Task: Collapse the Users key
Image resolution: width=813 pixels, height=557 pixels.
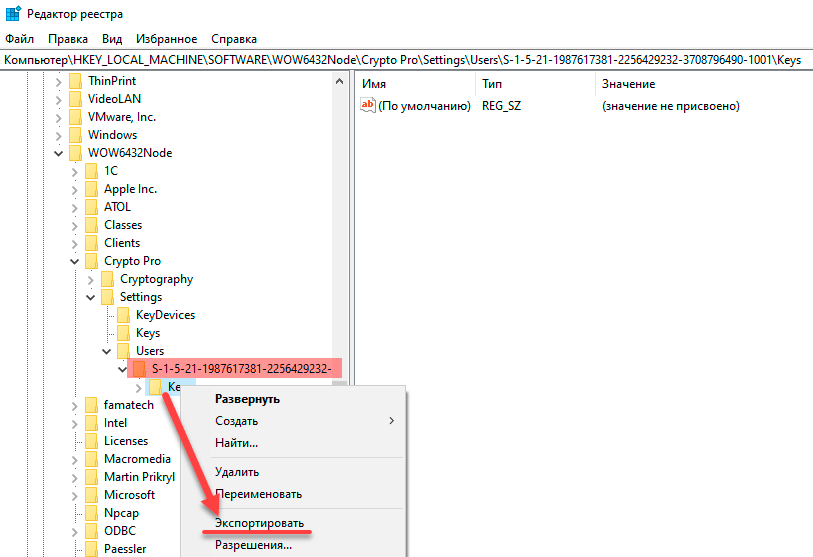Action: pos(107,351)
